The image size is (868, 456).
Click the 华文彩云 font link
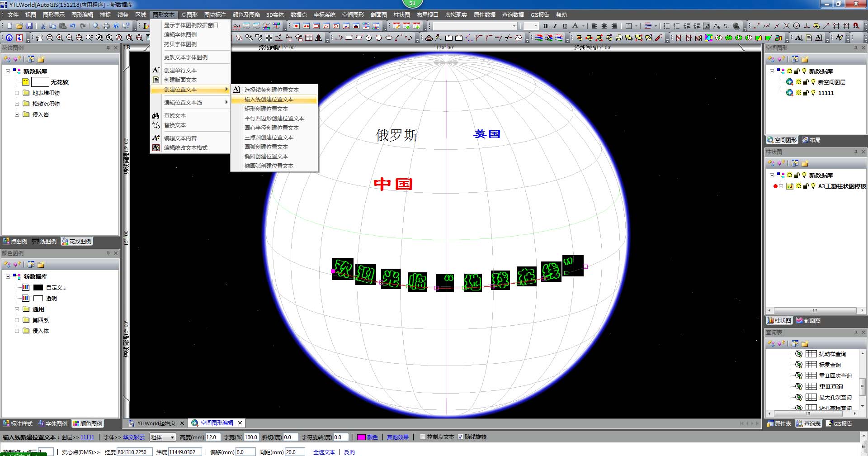click(x=134, y=437)
